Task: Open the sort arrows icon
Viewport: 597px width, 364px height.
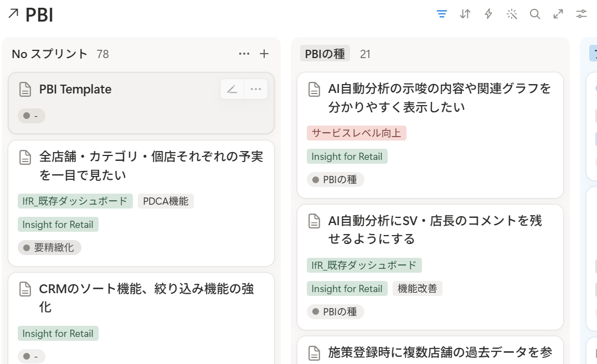Action: pos(465,14)
